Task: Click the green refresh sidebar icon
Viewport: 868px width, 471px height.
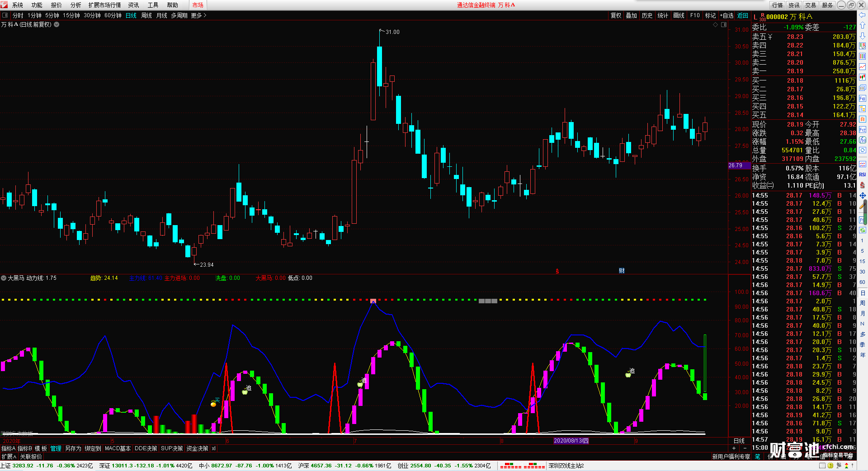Action: tap(863, 230)
